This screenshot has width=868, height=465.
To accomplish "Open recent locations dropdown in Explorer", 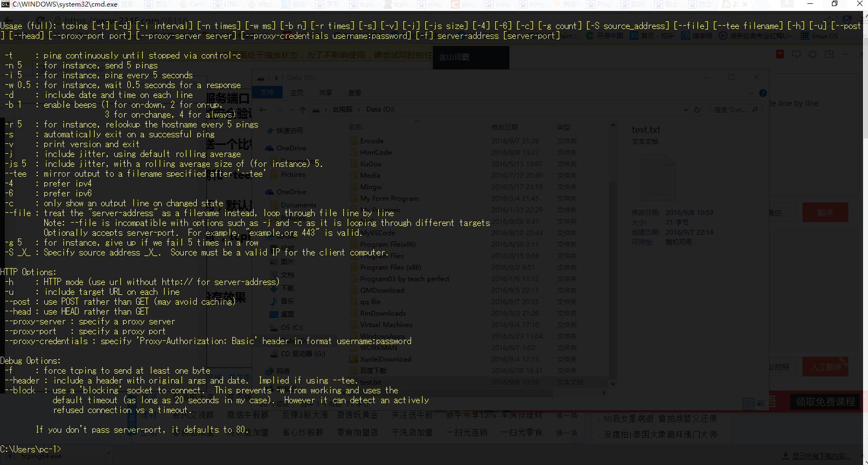I will (291, 110).
